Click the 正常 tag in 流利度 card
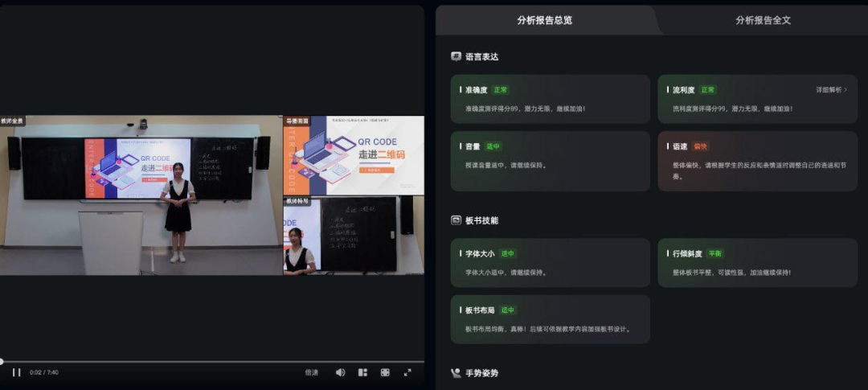868x390 pixels. [707, 90]
